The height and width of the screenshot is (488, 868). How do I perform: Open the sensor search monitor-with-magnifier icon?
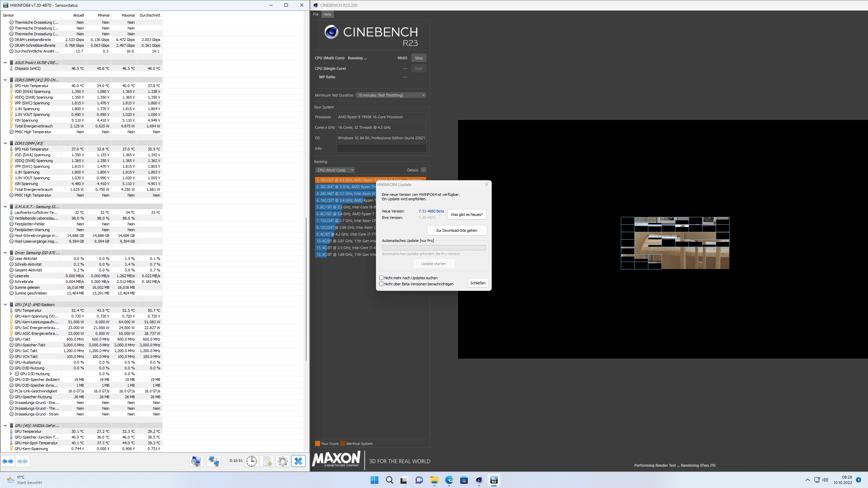[x=196, y=461]
